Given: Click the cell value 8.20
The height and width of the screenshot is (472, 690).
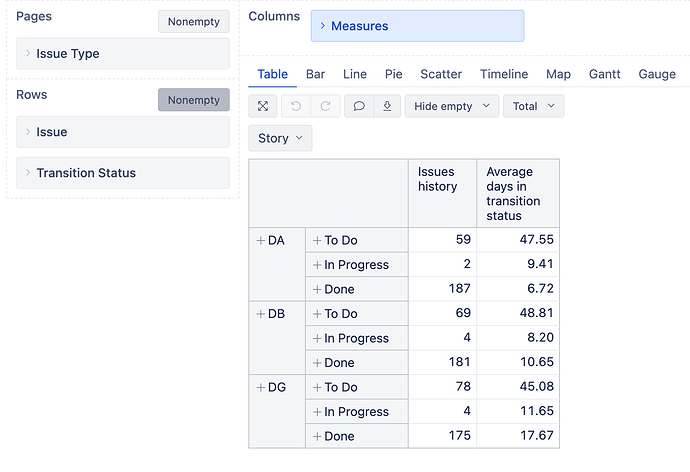Looking at the screenshot, I should click(x=540, y=337).
